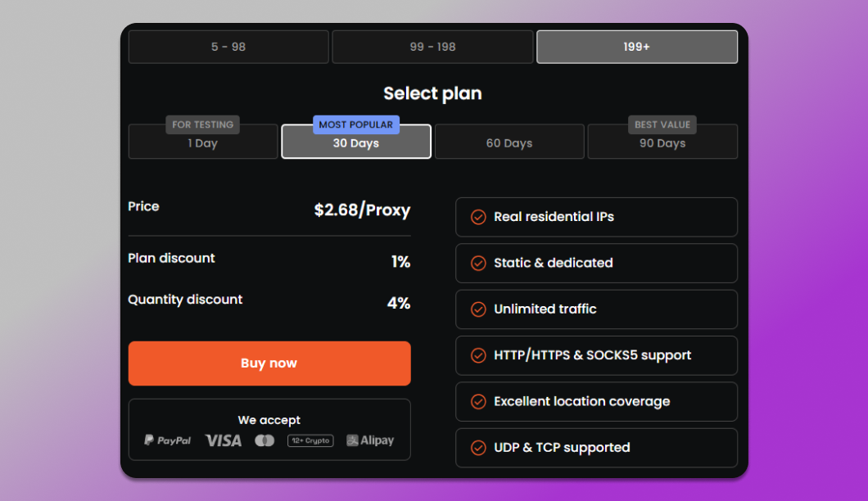This screenshot has width=868, height=501.
Task: Click the Alipay payment logo
Action: tap(370, 440)
